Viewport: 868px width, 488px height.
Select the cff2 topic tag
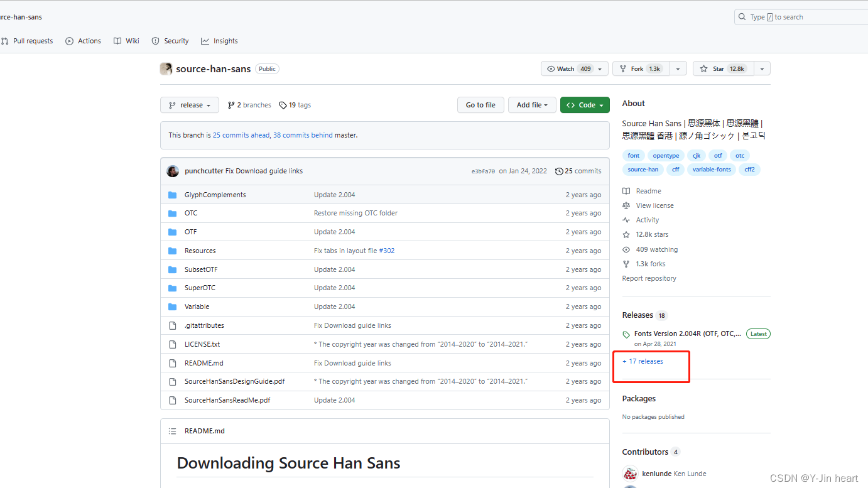point(749,170)
